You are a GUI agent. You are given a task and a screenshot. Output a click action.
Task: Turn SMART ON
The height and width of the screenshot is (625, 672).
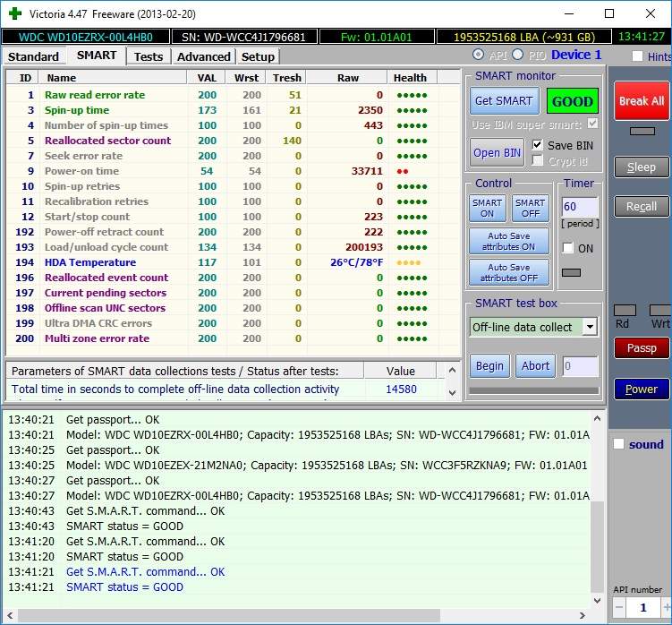coord(488,208)
